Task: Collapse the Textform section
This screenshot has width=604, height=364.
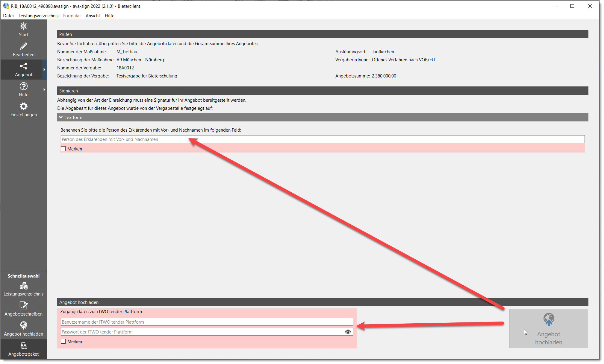Action: tap(61, 117)
